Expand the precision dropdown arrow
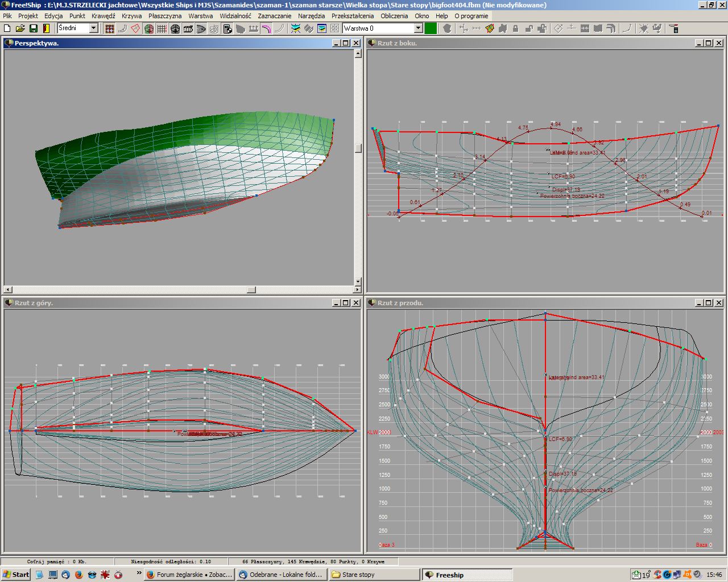The image size is (728, 582). 94,28
